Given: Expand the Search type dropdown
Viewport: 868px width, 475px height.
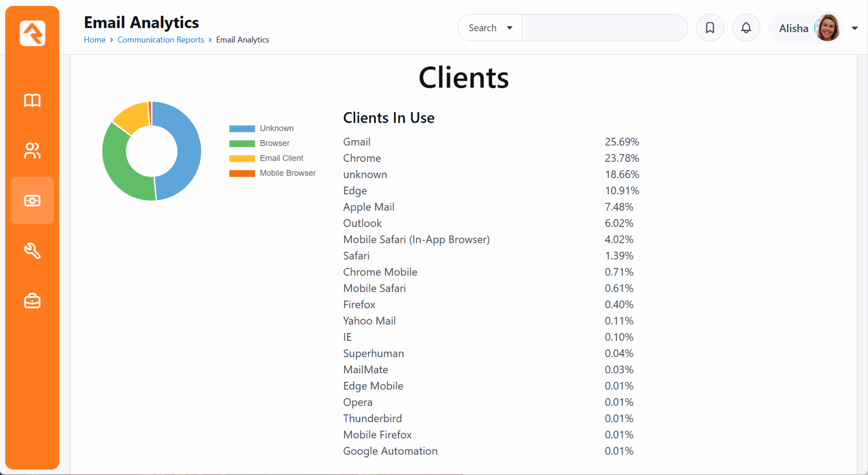Looking at the screenshot, I should tap(490, 28).
